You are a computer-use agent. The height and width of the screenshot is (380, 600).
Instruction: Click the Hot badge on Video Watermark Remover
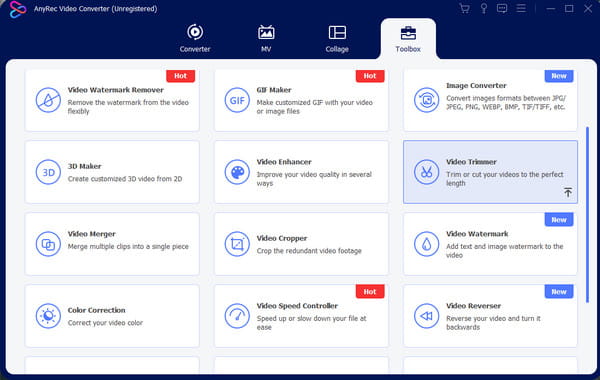(180, 76)
